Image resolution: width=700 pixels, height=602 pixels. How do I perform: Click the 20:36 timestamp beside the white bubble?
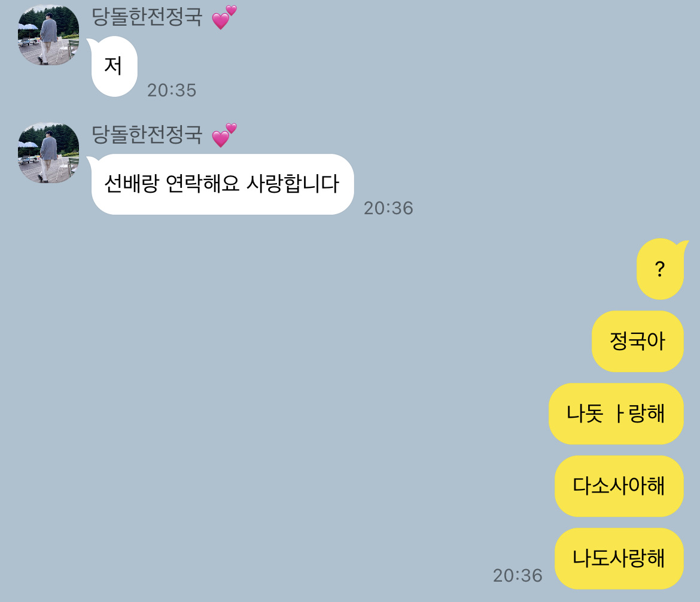[388, 208]
